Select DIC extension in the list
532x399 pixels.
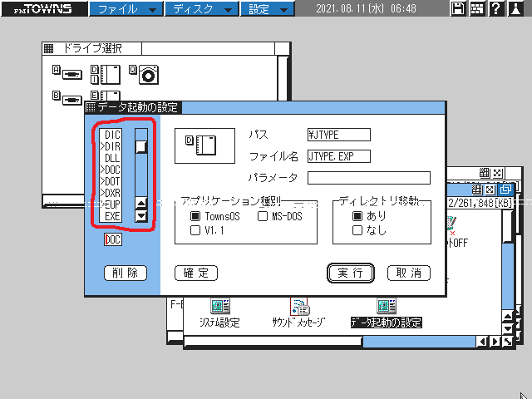(111, 135)
